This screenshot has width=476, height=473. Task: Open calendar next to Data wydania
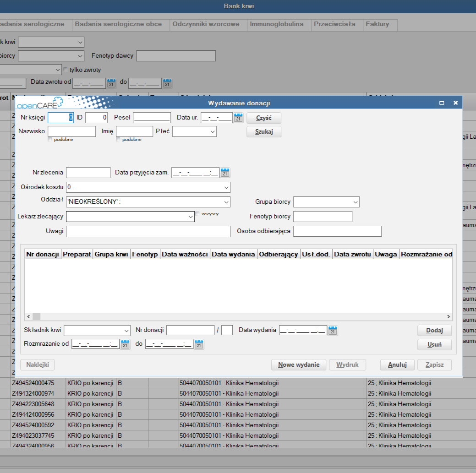[333, 330]
